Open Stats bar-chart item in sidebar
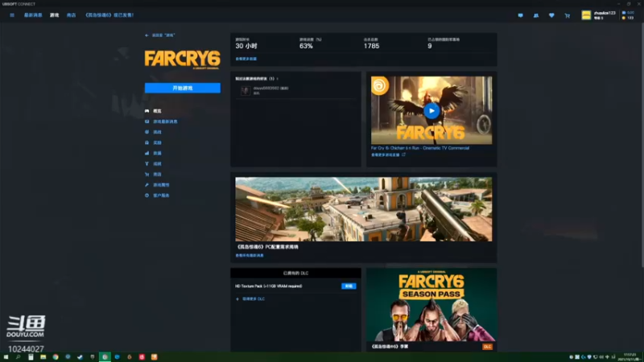This screenshot has width=644, height=362. (x=153, y=153)
